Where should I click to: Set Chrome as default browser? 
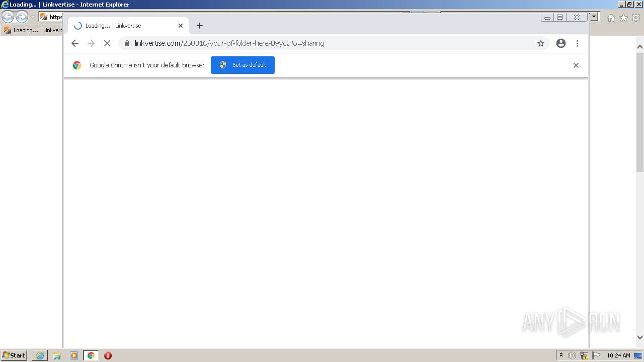pos(243,65)
